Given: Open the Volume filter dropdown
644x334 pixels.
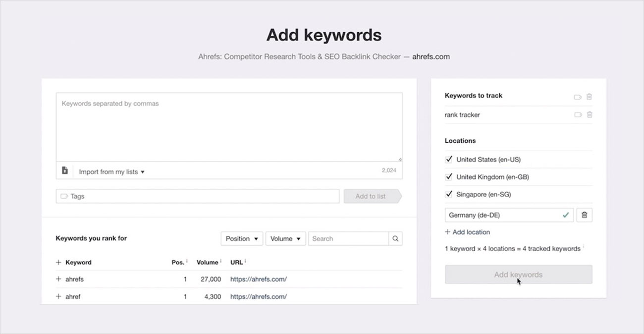Looking at the screenshot, I should 286,239.
